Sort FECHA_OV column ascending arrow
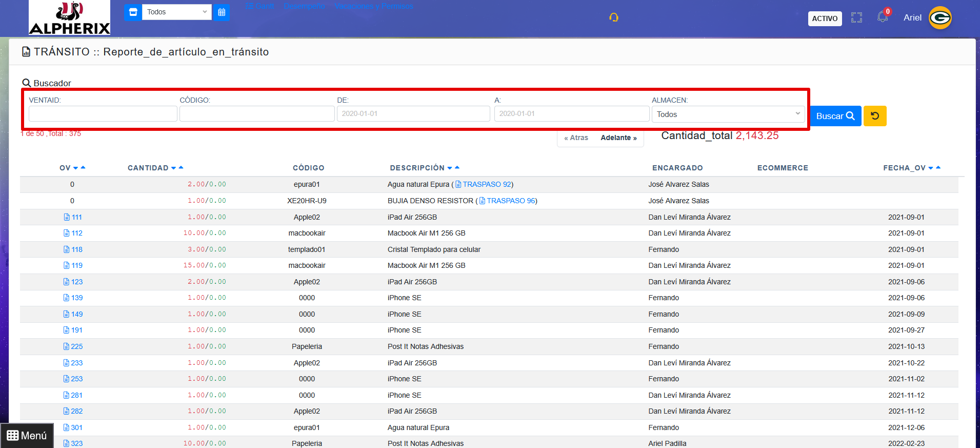 click(x=938, y=167)
